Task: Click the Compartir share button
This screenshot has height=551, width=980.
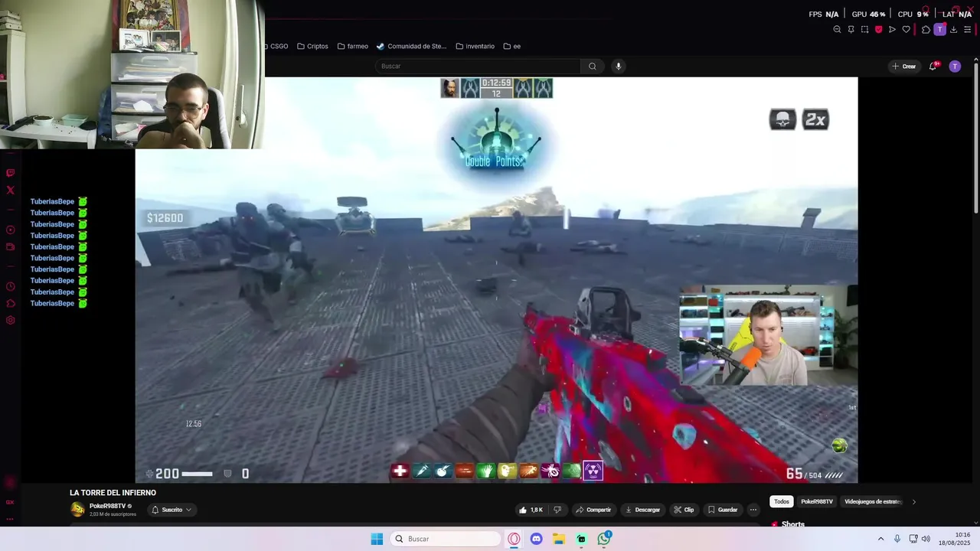Action: tap(593, 510)
